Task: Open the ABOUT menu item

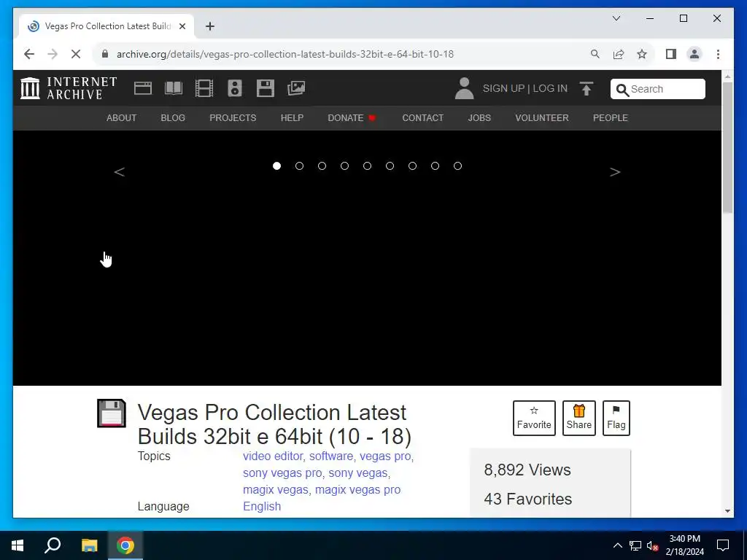Action: pos(122,117)
